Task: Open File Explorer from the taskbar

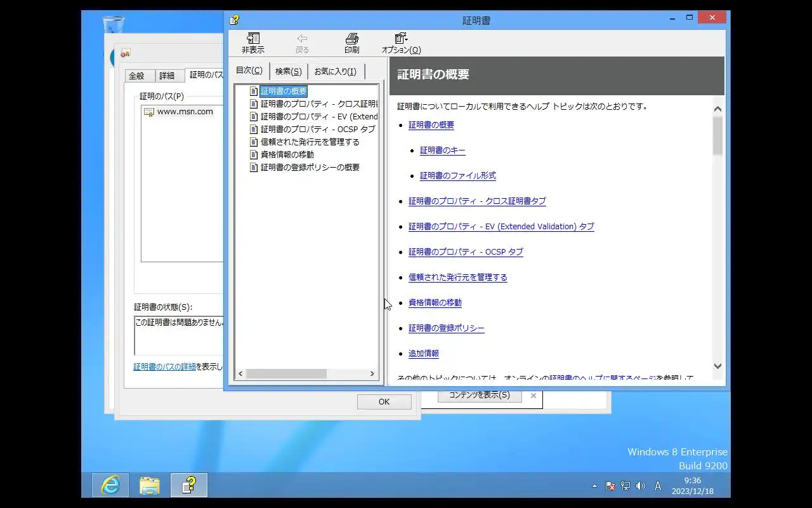Action: tap(150, 485)
